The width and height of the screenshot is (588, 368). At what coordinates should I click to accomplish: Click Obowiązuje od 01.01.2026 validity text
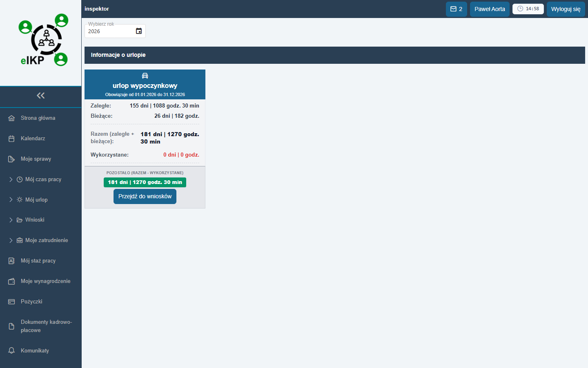[145, 94]
